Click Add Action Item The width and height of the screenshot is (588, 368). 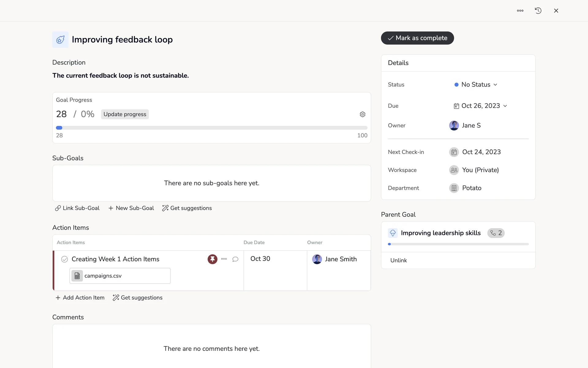pos(80,298)
